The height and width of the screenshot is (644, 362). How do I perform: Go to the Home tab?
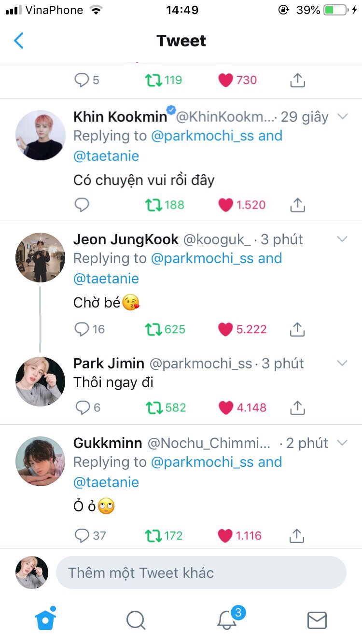(x=45, y=619)
